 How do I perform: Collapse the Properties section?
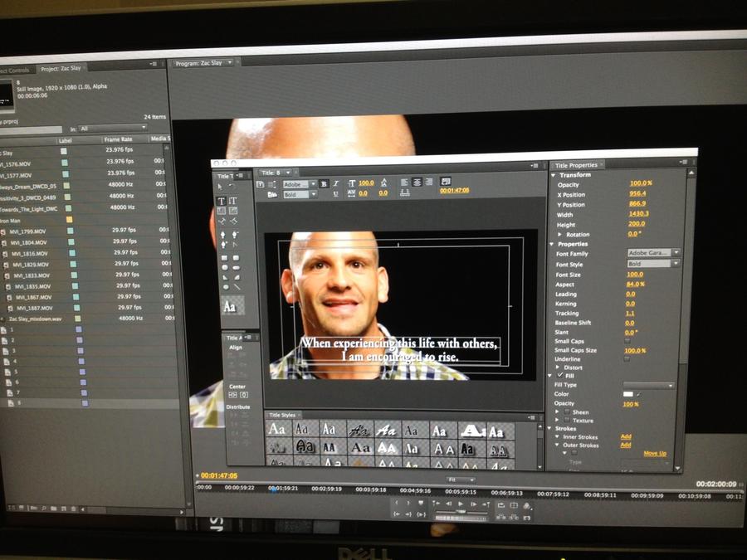(552, 244)
